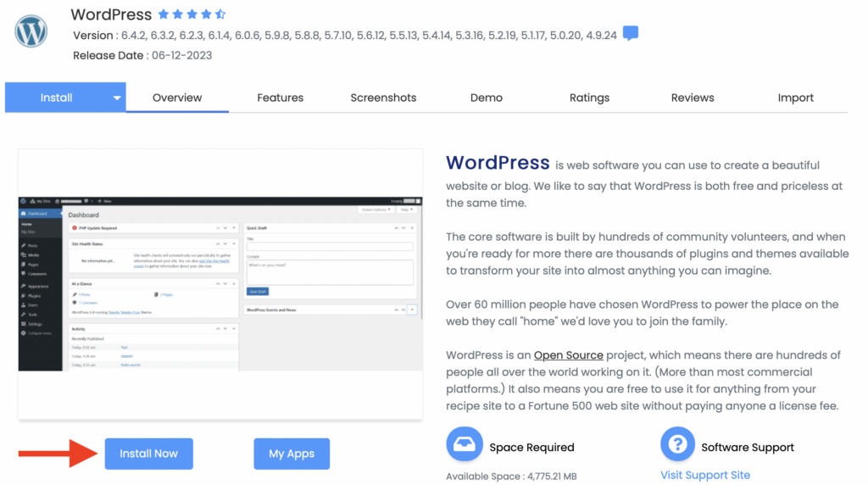868x485 pixels.
Task: Switch to the Import tab
Action: pos(795,98)
